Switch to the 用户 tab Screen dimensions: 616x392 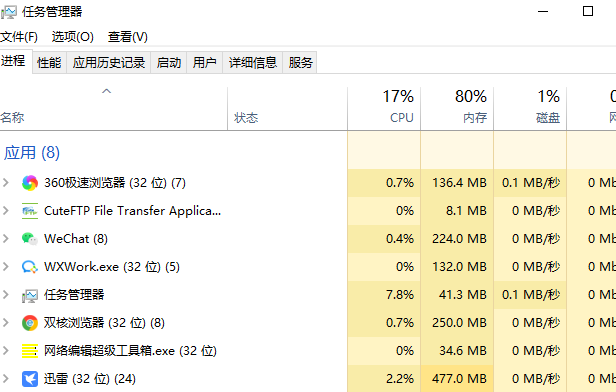(205, 62)
